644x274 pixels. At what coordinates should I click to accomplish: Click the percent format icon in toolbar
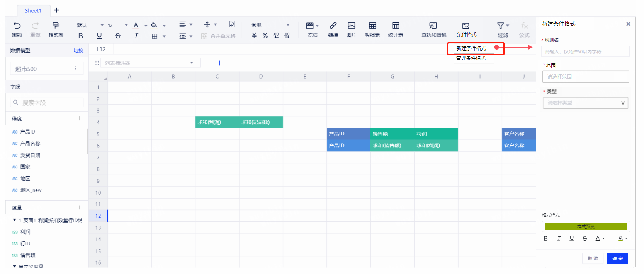coord(265,36)
